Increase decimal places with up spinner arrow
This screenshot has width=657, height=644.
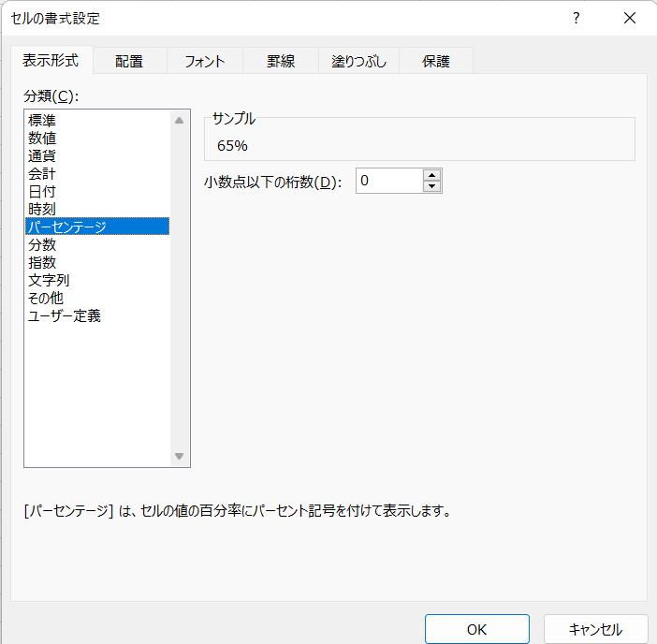click(x=431, y=175)
